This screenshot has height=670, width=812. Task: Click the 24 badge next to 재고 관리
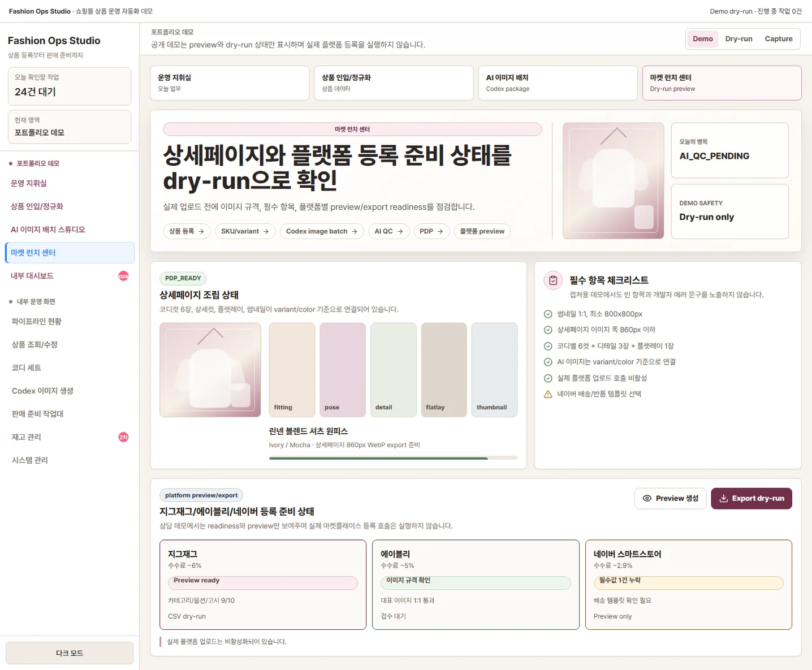(x=123, y=437)
